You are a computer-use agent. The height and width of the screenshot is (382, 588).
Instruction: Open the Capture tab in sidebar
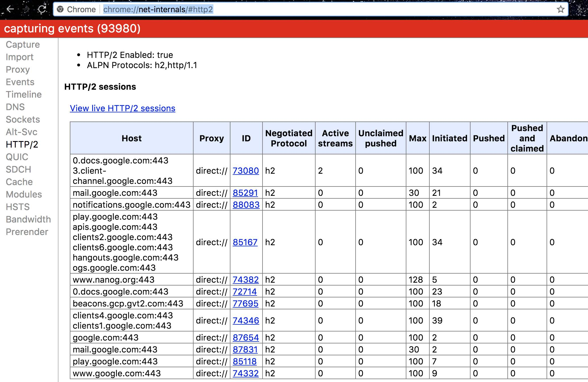[x=23, y=45]
